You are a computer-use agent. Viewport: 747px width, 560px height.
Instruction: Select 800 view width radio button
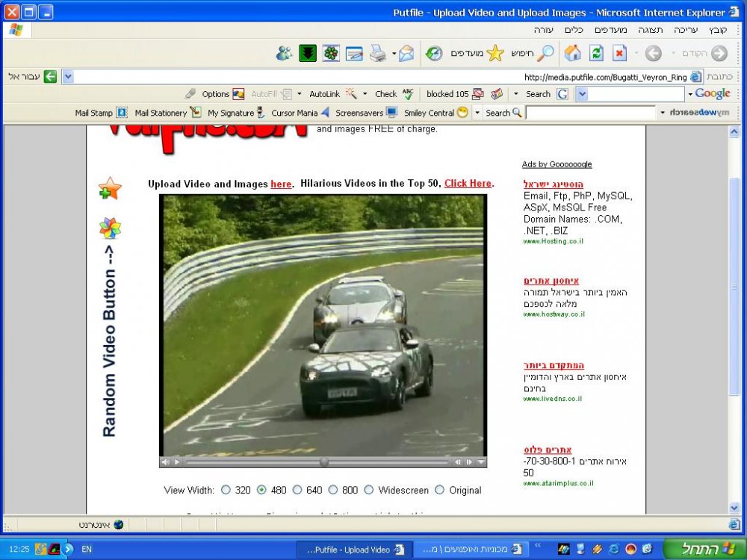coord(333,490)
